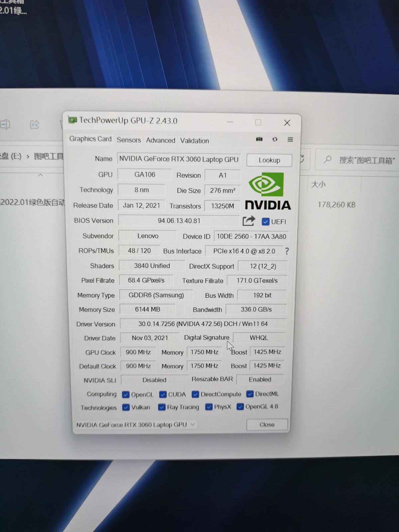
Task: Click drive (E:) in Explorer breadcrumb
Action: [11, 156]
